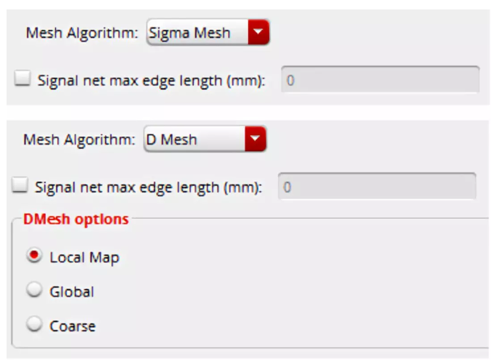Select the Coarse radio button

pos(34,324)
